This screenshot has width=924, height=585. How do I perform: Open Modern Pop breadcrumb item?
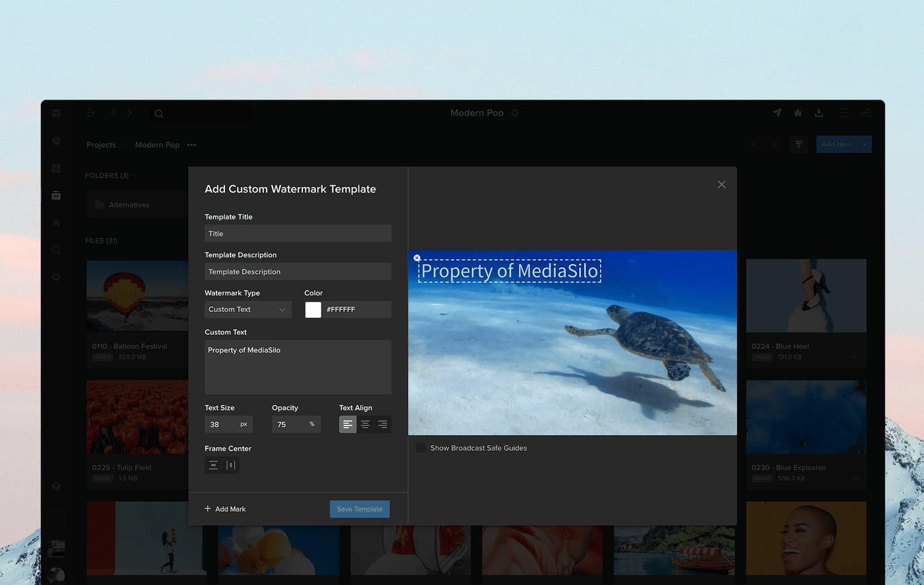pos(157,145)
